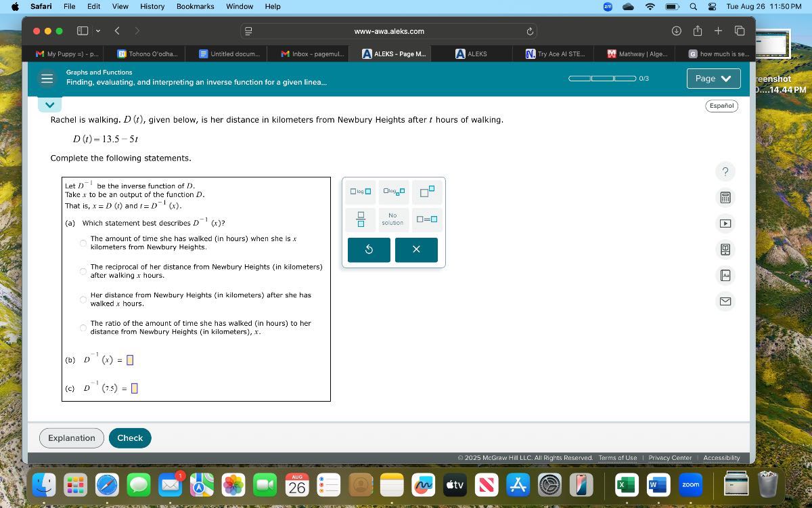The width and height of the screenshot is (812, 508).
Task: Insert the exponent template from math palette
Action: click(427, 192)
